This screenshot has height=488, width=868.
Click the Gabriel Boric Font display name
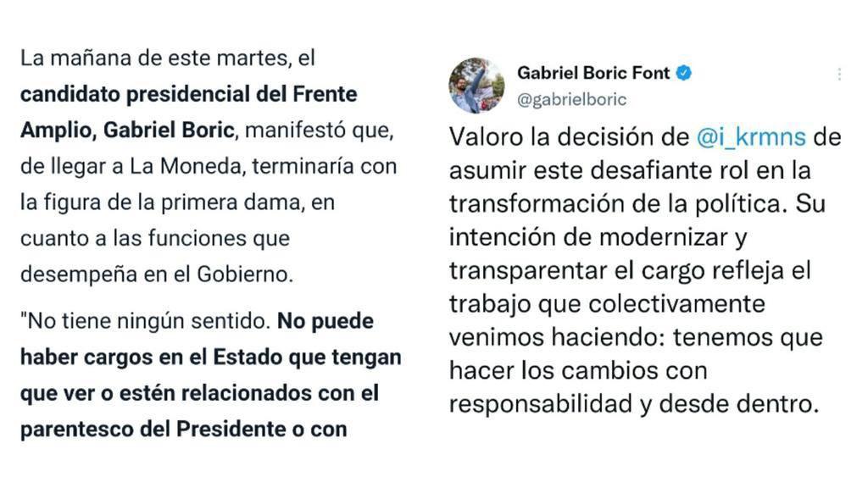(x=593, y=73)
